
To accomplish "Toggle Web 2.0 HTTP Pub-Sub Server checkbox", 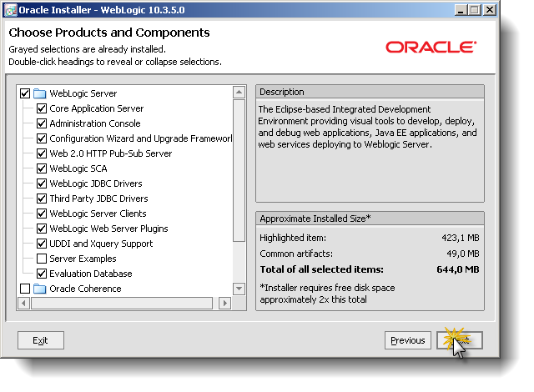I will coord(42,153).
